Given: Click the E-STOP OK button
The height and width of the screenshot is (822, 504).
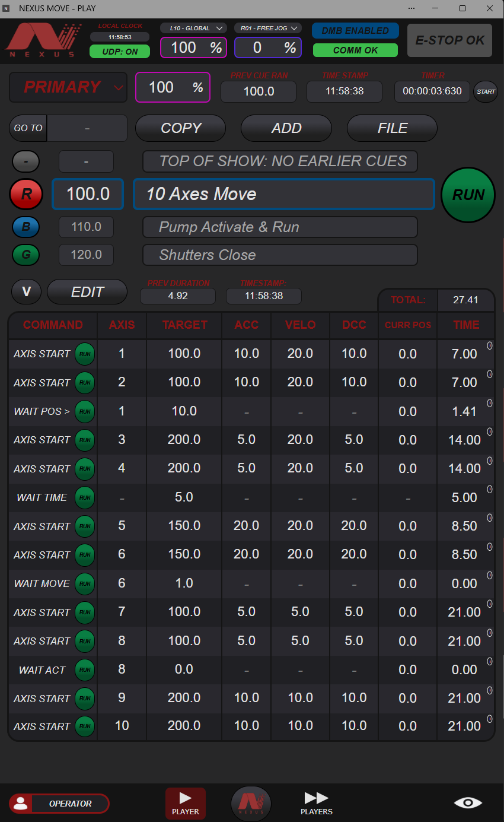Looking at the screenshot, I should [449, 40].
